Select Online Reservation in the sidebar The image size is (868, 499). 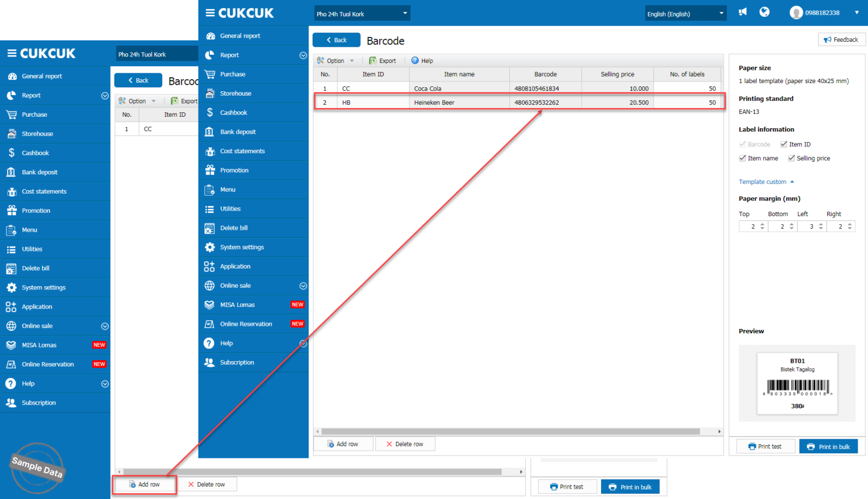(x=246, y=324)
